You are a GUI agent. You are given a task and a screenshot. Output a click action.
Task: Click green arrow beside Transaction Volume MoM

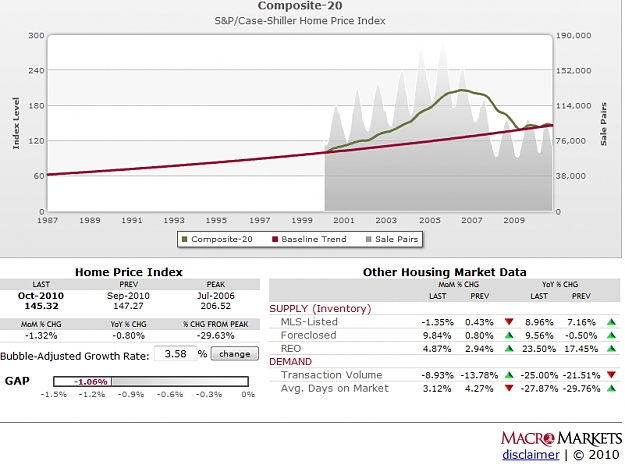click(509, 375)
